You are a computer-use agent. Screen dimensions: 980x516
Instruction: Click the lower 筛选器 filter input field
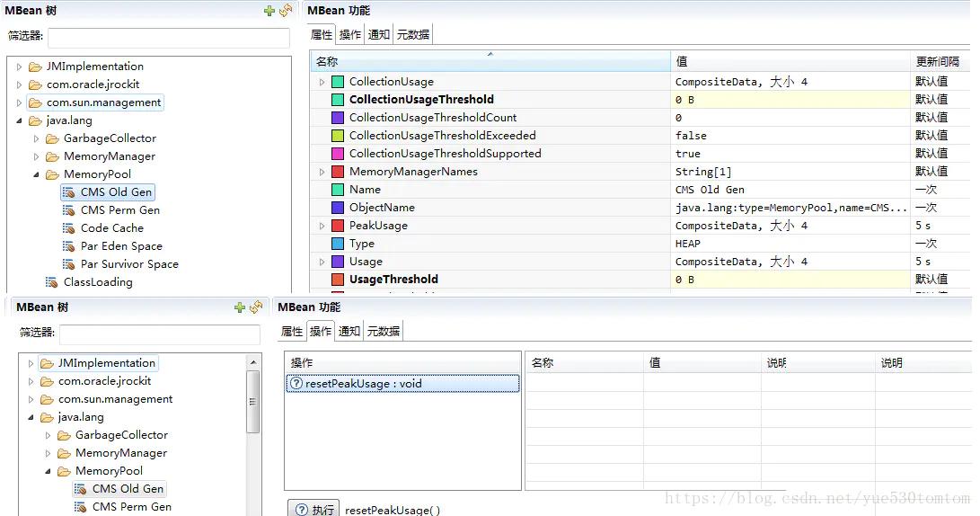click(160, 334)
